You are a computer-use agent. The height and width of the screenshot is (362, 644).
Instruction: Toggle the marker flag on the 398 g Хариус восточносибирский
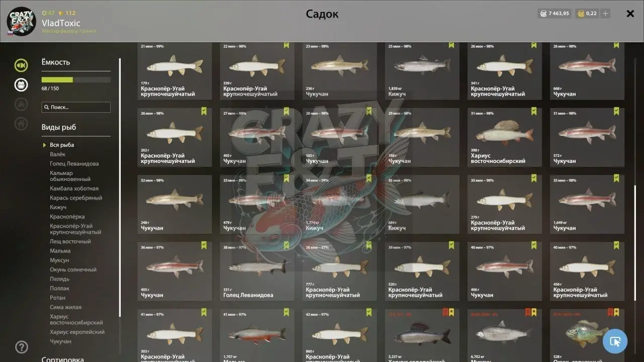(534, 111)
